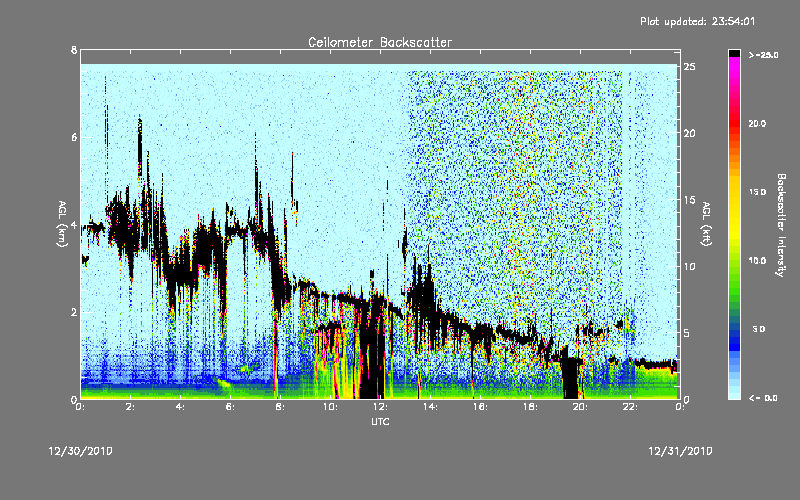Select the "Backscatter Intensity" colorbar title
Image resolution: width=800 pixels, height=500 pixels.
pos(781,225)
